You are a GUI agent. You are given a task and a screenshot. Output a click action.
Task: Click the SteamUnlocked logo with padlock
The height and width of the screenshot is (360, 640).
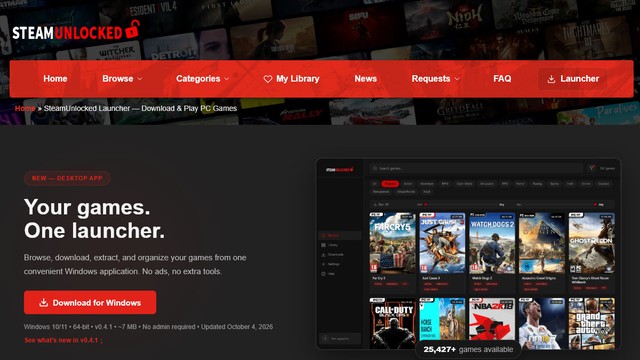pyautogui.click(x=76, y=31)
